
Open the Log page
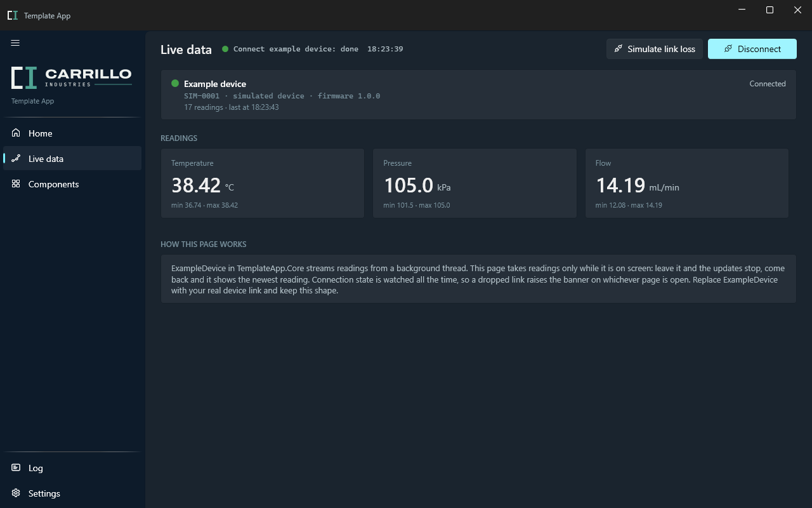72,467
